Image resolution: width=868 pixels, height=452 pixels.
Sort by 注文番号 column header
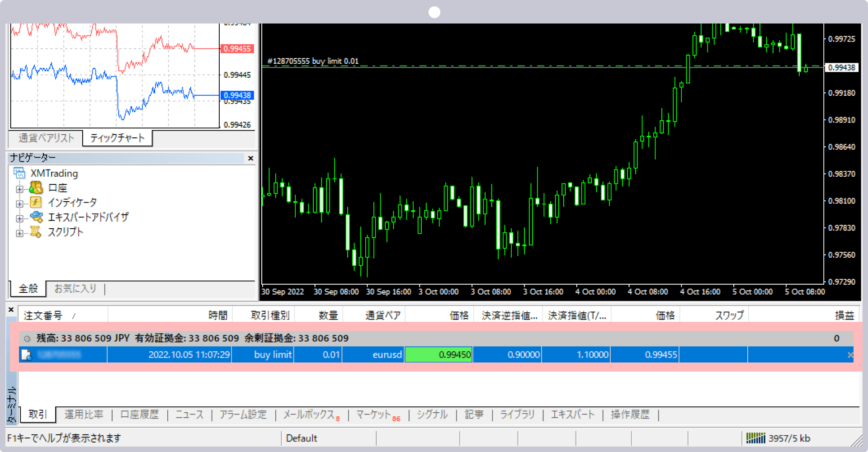(x=63, y=315)
